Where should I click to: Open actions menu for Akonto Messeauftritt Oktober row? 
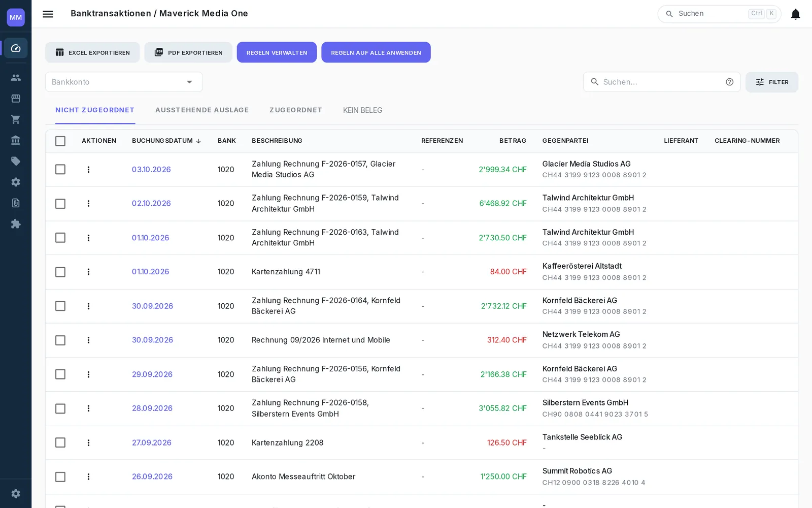pos(88,477)
